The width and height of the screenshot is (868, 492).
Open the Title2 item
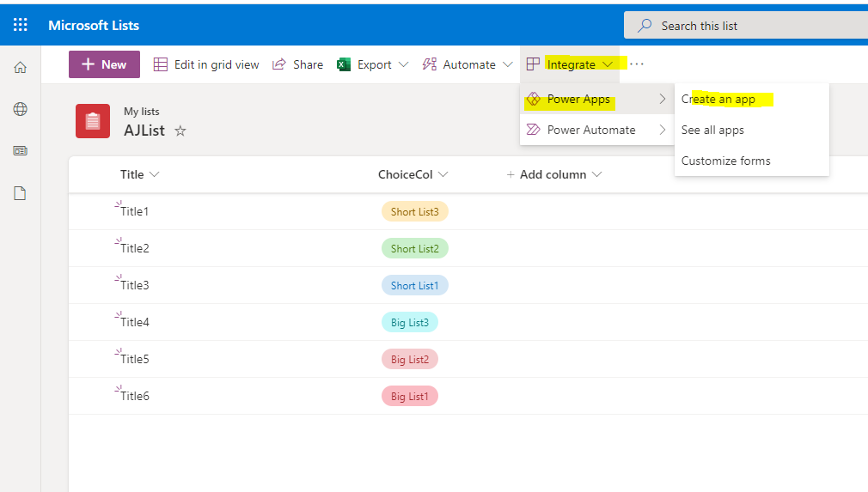[x=135, y=248]
